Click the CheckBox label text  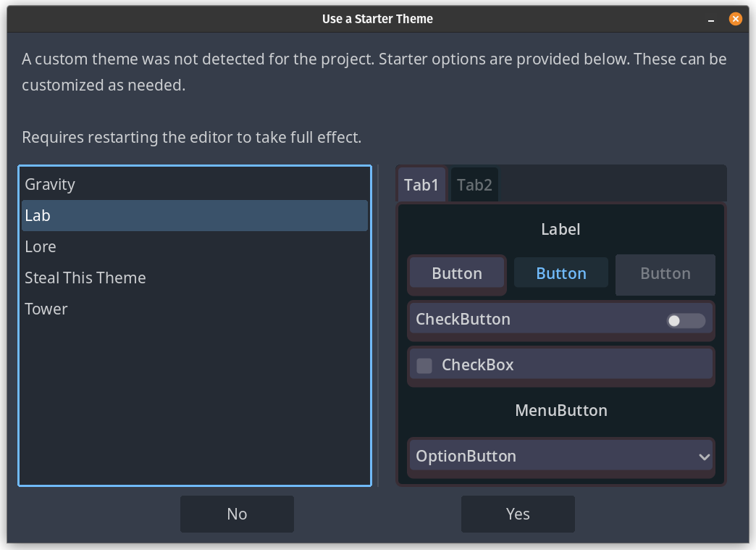(478, 365)
